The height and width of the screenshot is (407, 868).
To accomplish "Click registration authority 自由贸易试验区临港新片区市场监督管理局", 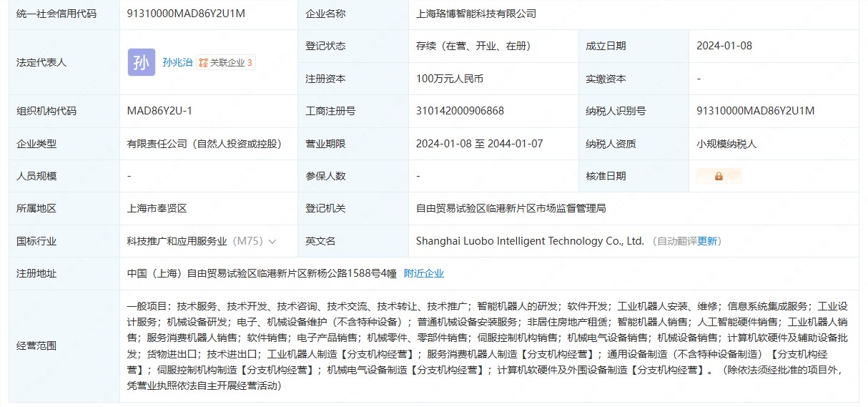I will coord(511,209).
